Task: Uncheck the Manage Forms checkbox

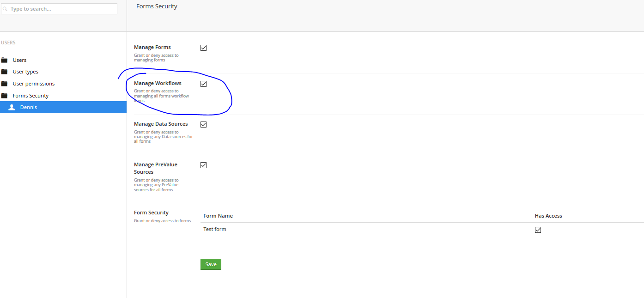Action: click(x=203, y=48)
